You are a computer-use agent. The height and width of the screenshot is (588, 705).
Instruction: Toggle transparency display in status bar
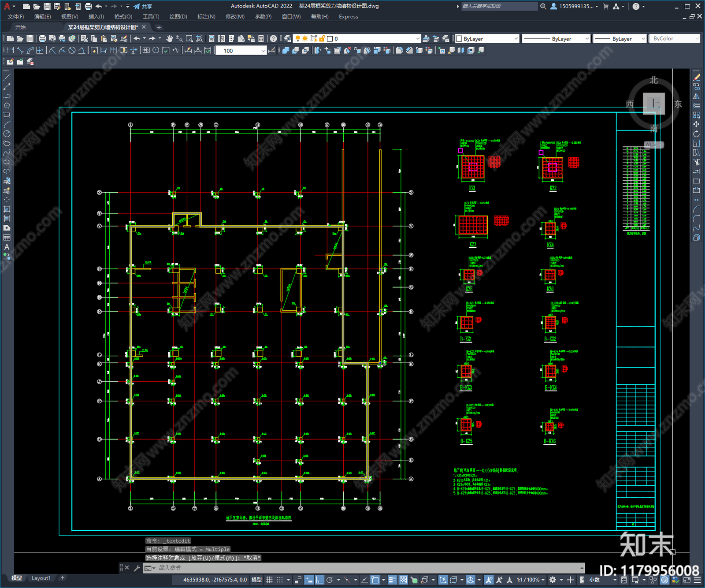tap(403, 580)
